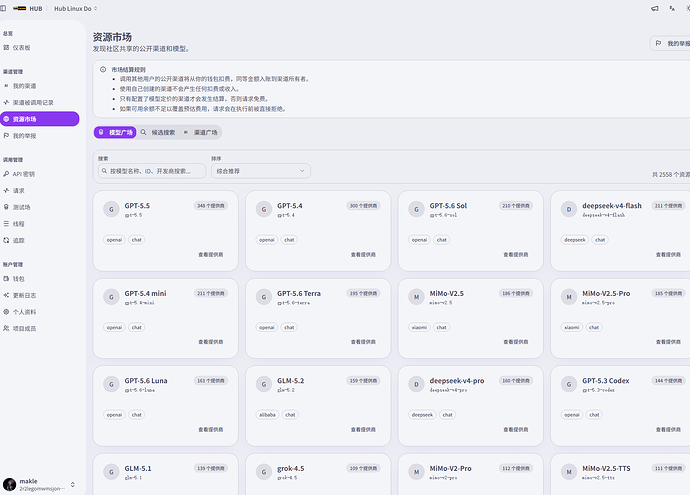This screenshot has height=495, width=690.
Task: Open 请求 in the sidebar
Action: [39, 191]
